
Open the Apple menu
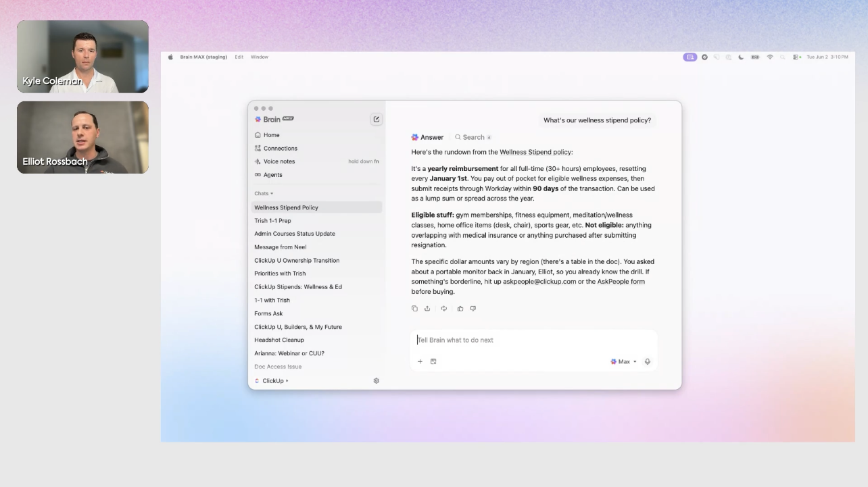(171, 57)
